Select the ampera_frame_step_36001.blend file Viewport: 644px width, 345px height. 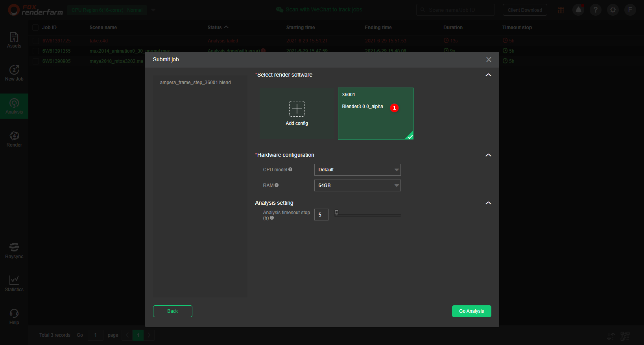196,83
